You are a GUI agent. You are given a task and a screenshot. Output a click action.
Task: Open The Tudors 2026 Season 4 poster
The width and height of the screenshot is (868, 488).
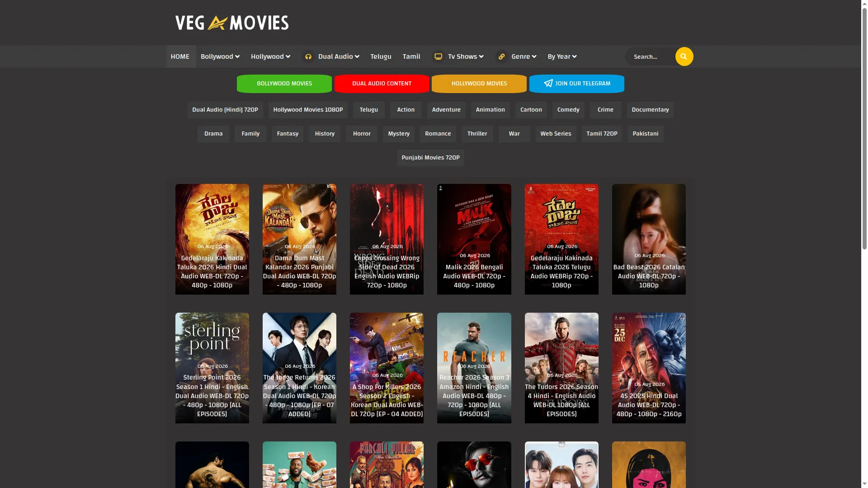pyautogui.click(x=561, y=368)
